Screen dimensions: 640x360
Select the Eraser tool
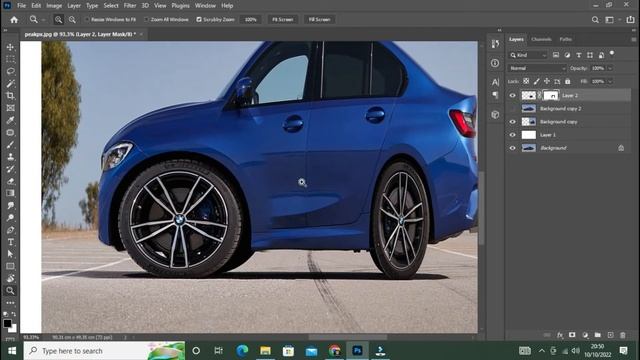pos(11,181)
